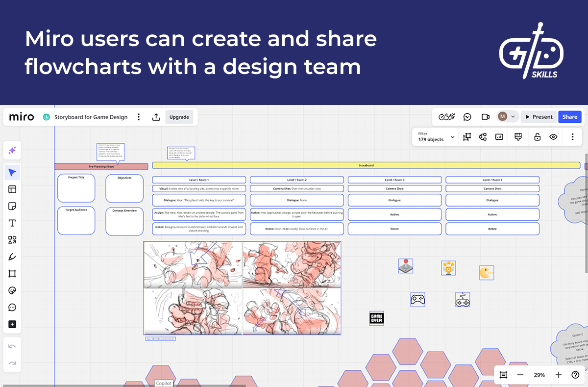588x387 pixels.
Task: Click the Storyboard for Game Design title
Action: (91, 117)
